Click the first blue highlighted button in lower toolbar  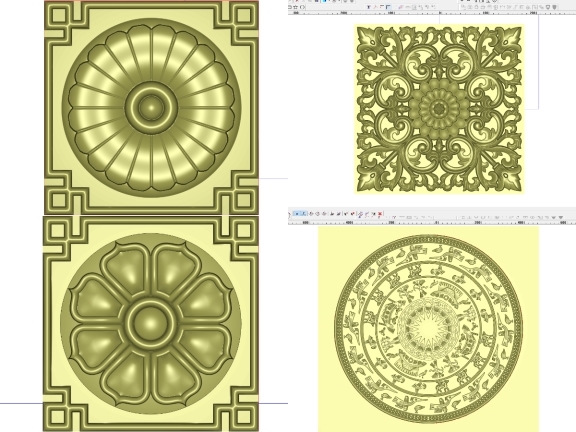pyautogui.click(x=297, y=214)
